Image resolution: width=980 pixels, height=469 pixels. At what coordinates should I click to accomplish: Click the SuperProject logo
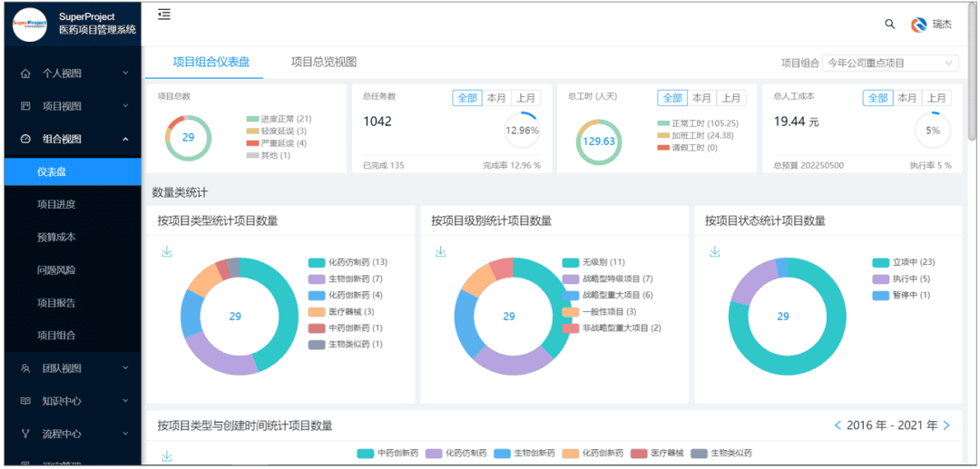[x=30, y=24]
